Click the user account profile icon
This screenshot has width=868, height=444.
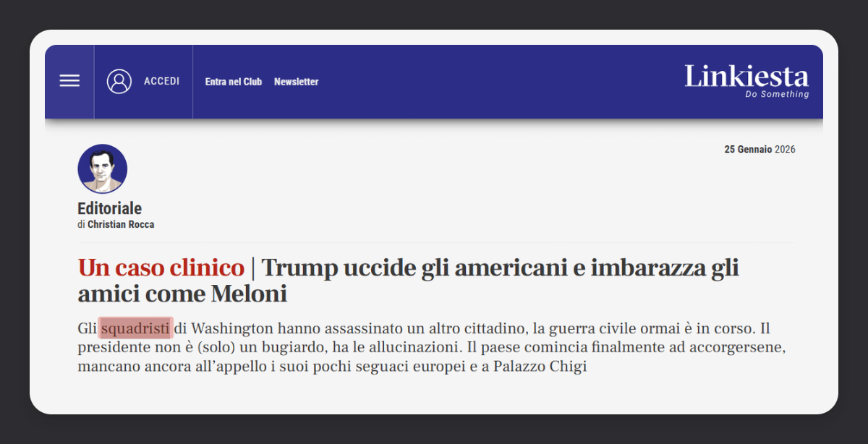point(119,81)
